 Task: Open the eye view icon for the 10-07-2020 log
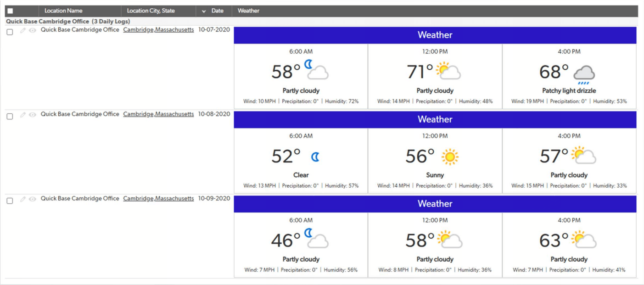[x=32, y=29]
